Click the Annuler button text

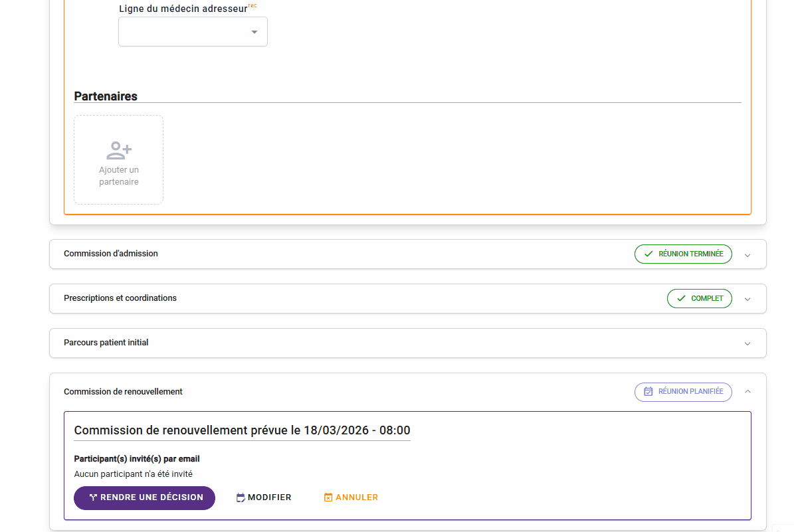(x=357, y=497)
